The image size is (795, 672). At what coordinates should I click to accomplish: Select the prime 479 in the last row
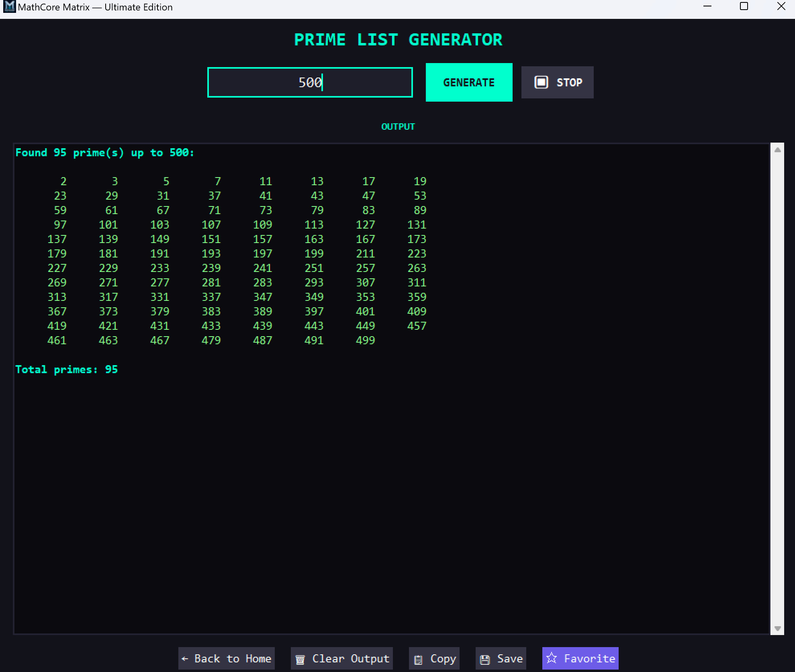pos(211,341)
